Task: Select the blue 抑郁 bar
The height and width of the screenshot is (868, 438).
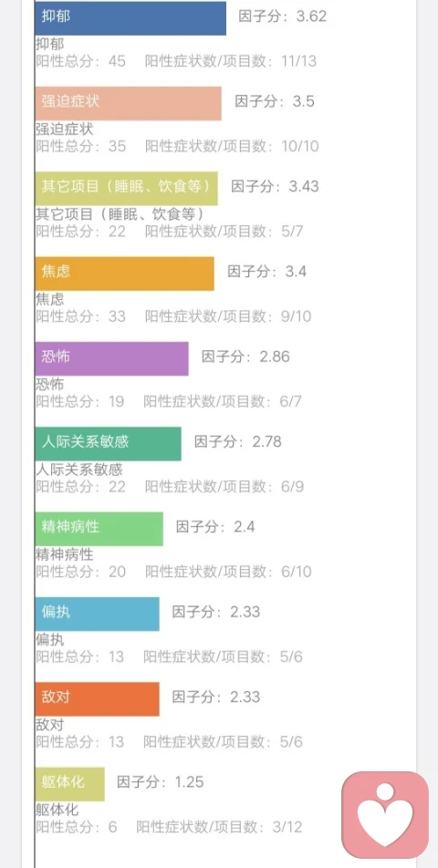Action: 130,17
